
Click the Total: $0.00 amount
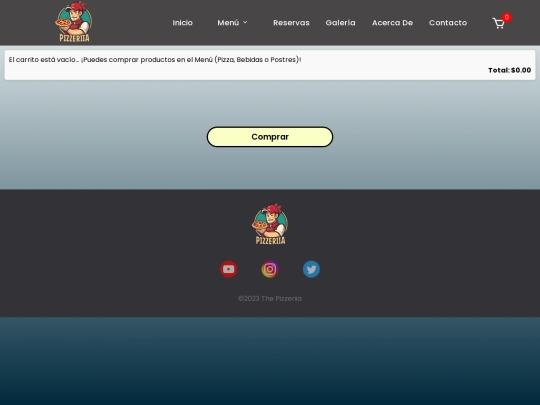coord(509,70)
